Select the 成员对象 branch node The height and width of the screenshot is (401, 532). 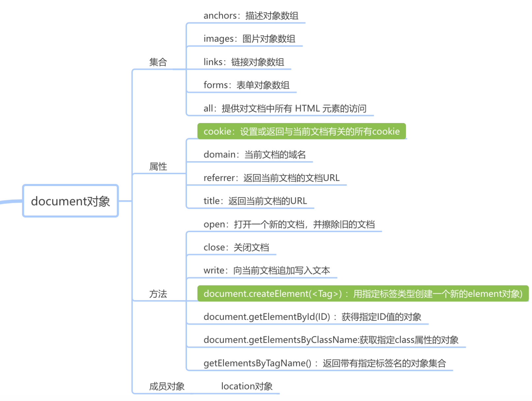[x=166, y=386]
